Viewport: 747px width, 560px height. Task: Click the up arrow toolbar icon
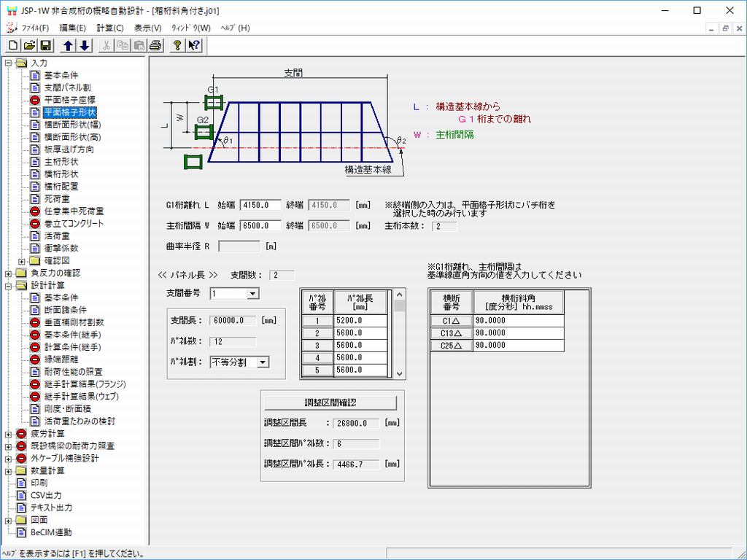pyautogui.click(x=68, y=45)
